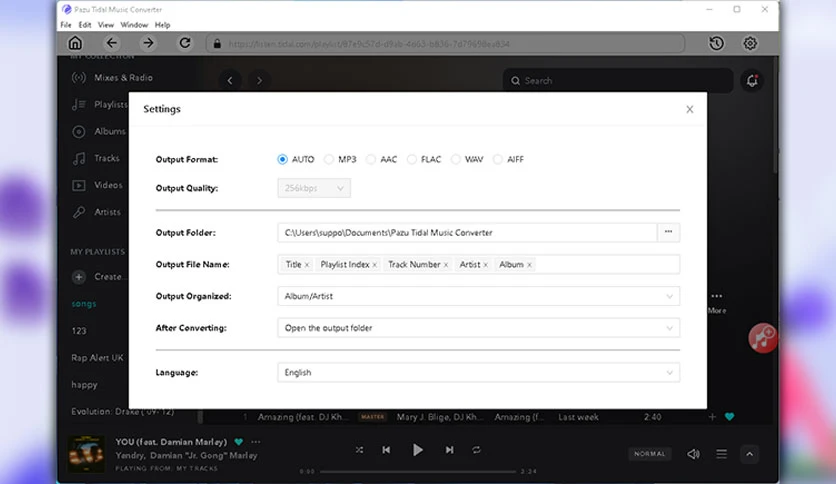836x484 pixels.
Task: Skip to next track
Action: (449, 450)
